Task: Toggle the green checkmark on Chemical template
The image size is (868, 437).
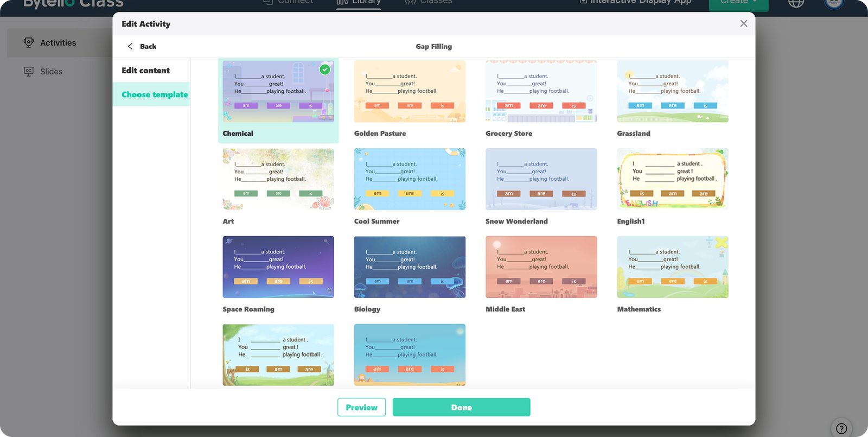Action: click(x=324, y=69)
